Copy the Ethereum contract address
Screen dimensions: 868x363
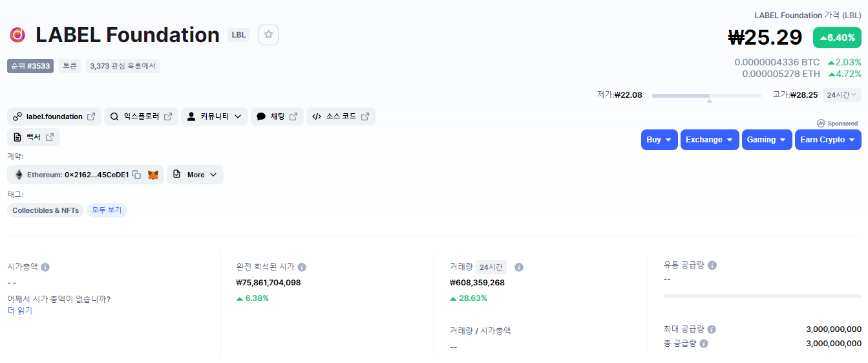136,175
